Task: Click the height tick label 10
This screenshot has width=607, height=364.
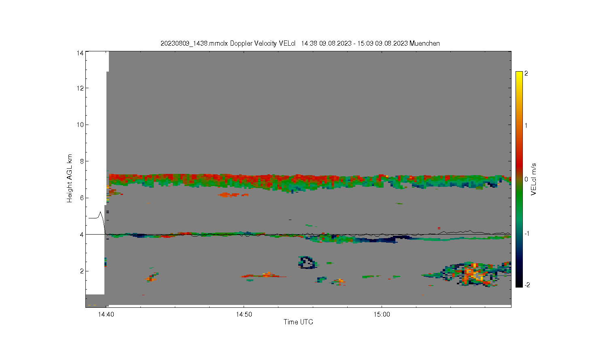Action: (x=80, y=125)
